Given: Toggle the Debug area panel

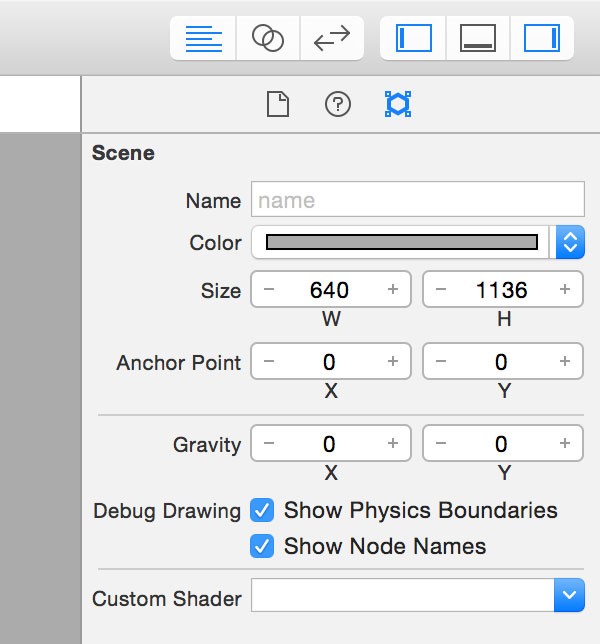Looking at the screenshot, I should (x=478, y=39).
